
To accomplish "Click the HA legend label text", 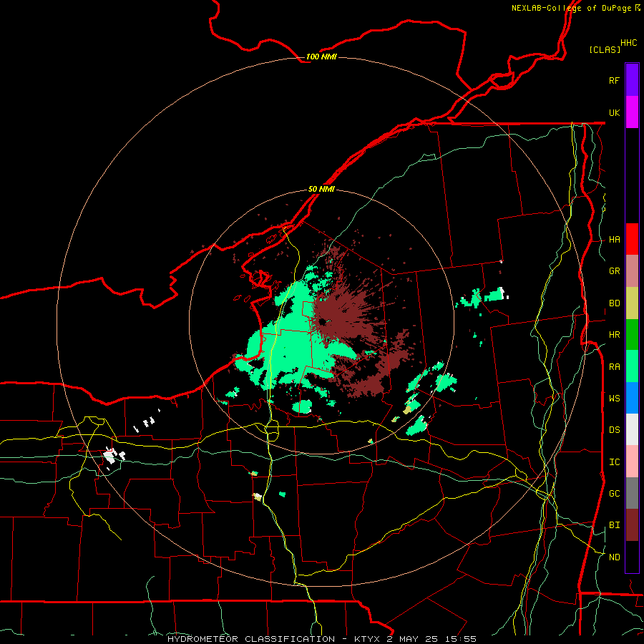I will (x=614, y=240).
